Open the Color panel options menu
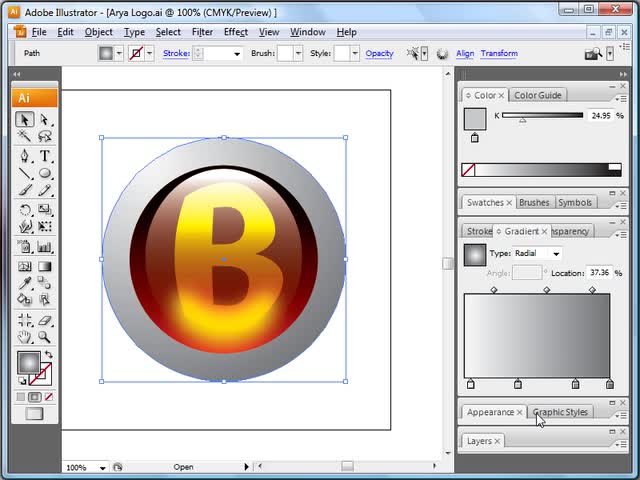The image size is (640, 480). (x=621, y=99)
